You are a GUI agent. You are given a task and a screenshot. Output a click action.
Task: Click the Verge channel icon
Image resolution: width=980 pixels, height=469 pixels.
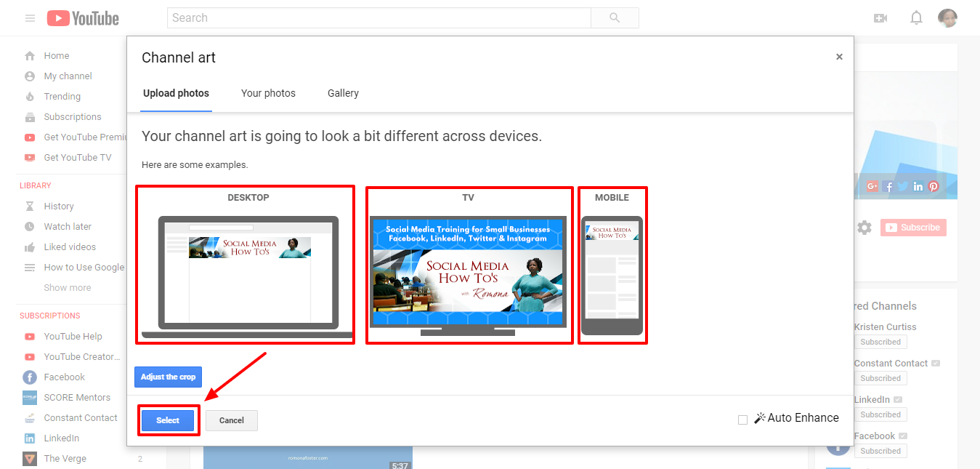click(x=30, y=459)
